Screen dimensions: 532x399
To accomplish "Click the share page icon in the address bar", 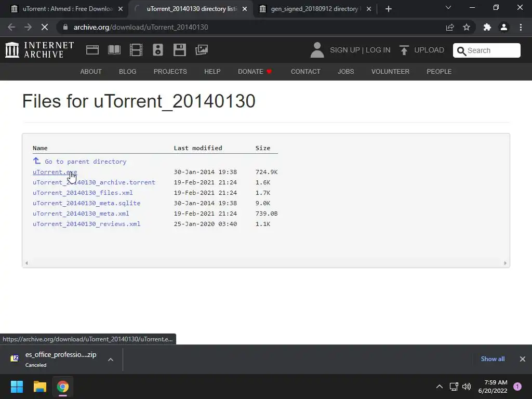I will [450, 27].
